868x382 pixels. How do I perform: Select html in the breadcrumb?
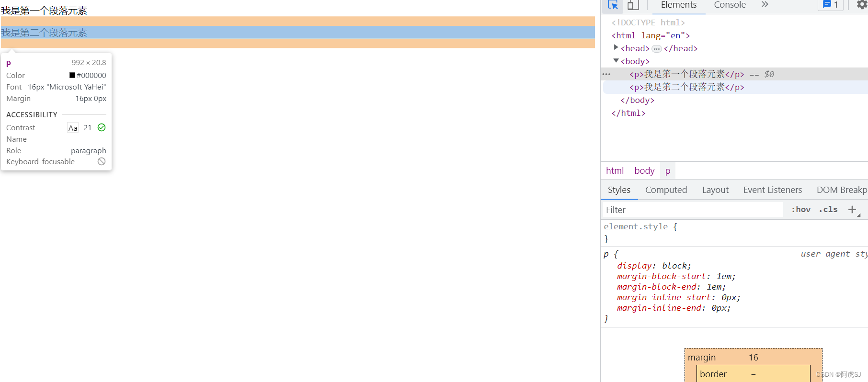click(x=615, y=171)
